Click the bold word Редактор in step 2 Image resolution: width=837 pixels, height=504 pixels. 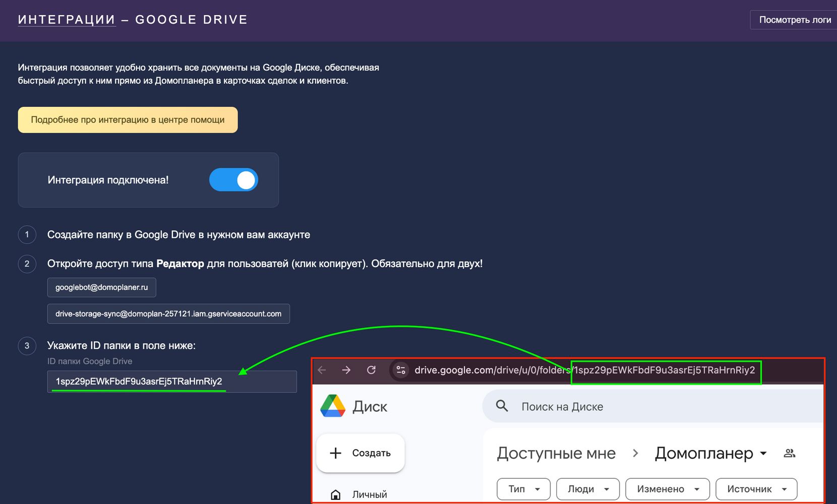[x=180, y=264]
